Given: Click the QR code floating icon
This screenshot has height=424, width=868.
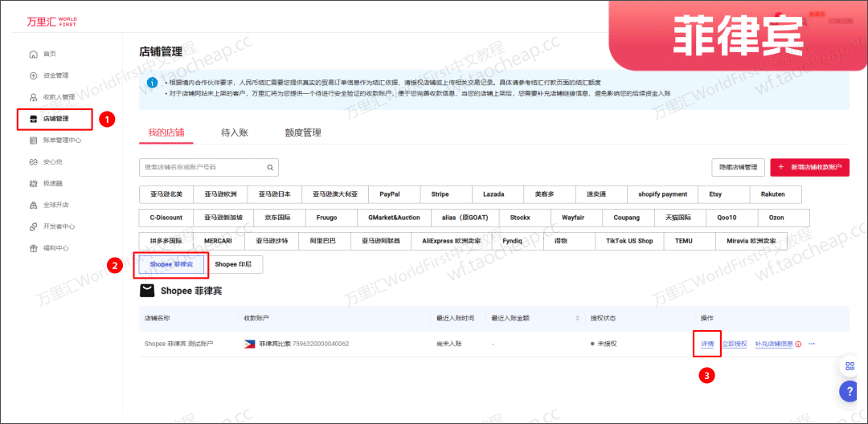Looking at the screenshot, I should pos(850,366).
